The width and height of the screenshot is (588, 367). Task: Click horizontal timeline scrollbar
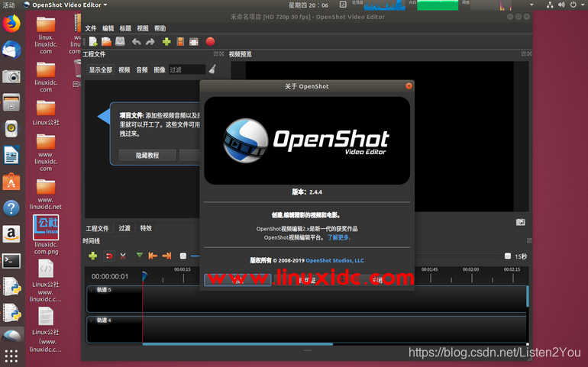(x=237, y=344)
